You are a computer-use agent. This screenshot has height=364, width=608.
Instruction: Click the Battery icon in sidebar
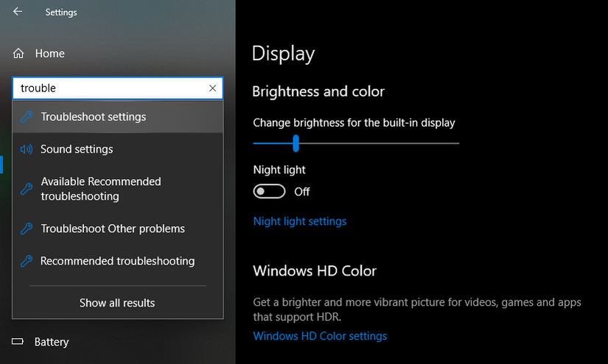[18, 341]
